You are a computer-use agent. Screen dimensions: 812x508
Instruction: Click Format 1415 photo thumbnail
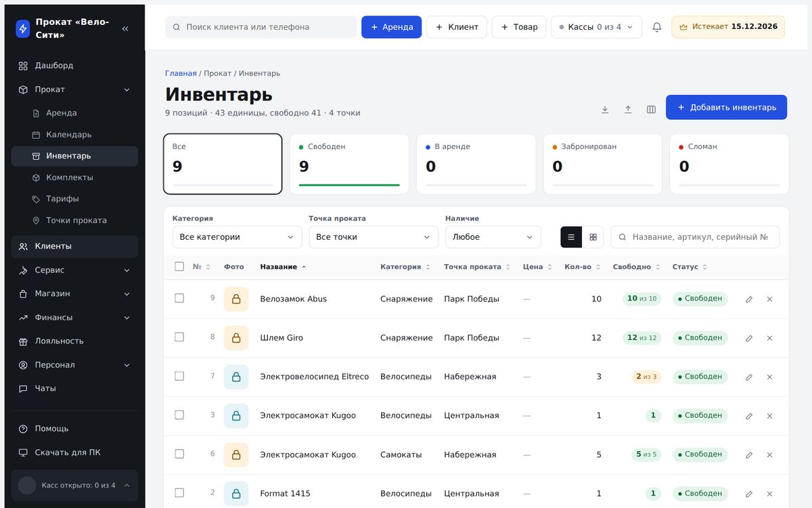(236, 494)
